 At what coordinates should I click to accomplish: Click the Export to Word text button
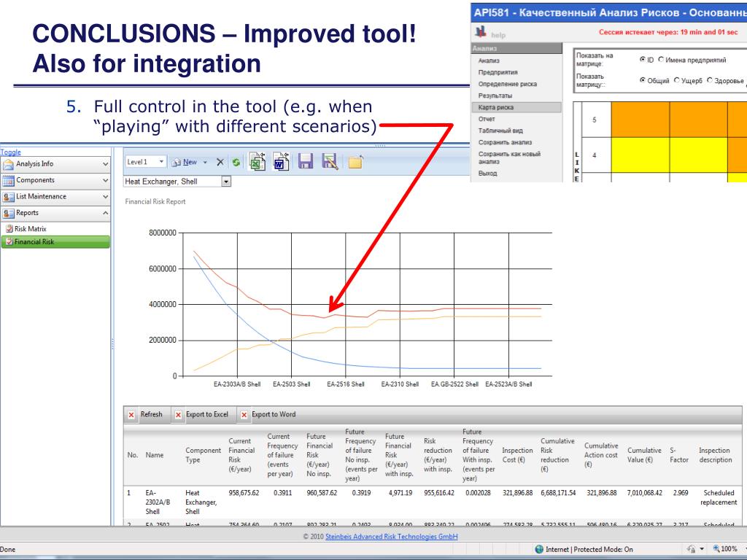click(x=274, y=414)
